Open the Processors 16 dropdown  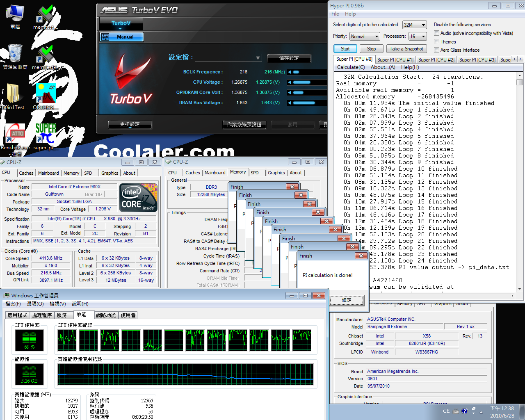(418, 37)
